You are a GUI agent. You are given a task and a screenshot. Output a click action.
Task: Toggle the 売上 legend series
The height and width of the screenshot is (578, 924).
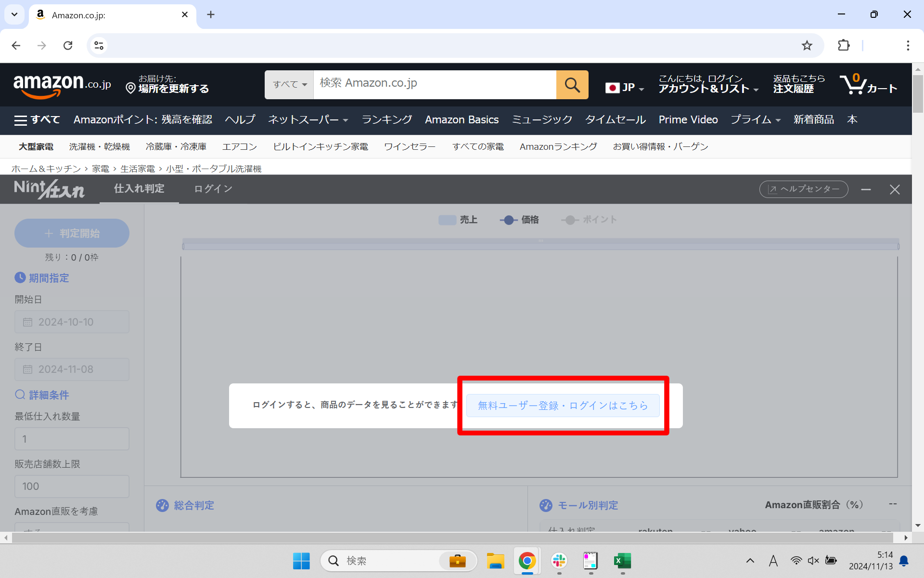coord(458,220)
